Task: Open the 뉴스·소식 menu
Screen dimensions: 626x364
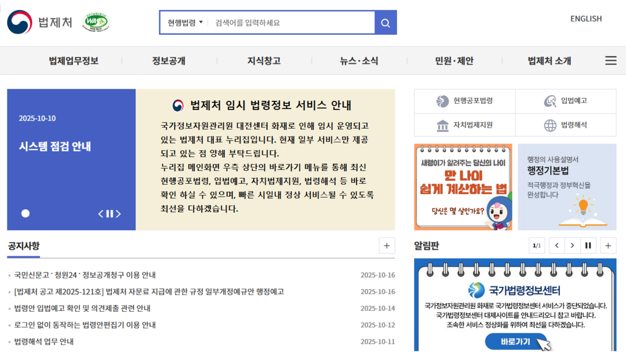Action: coord(359,61)
